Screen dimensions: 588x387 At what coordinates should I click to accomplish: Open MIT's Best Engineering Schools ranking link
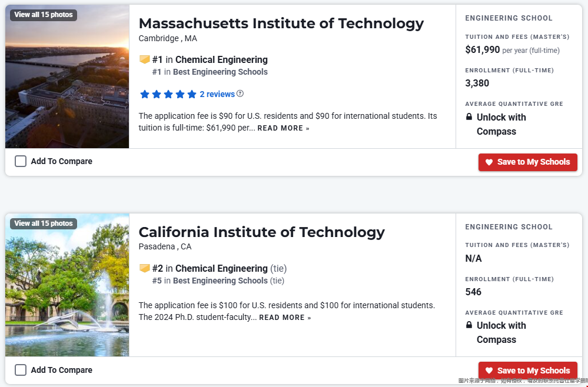coord(220,72)
